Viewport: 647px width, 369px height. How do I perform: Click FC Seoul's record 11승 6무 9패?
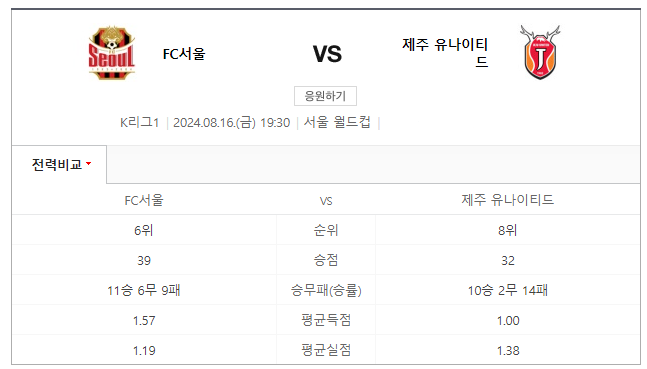[144, 290]
